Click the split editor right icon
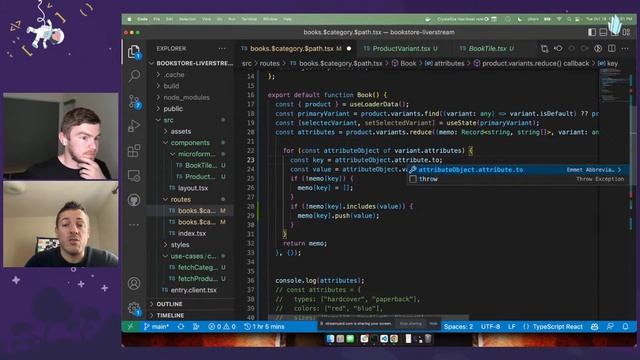 [x=611, y=49]
